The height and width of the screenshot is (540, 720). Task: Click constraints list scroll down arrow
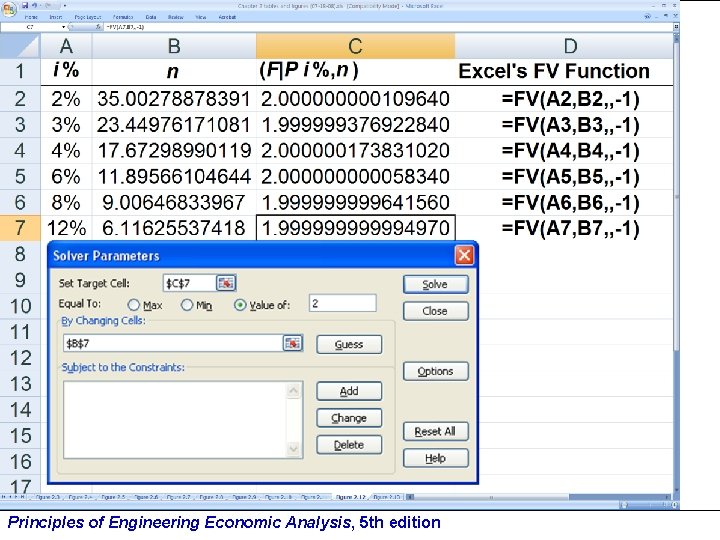click(293, 449)
